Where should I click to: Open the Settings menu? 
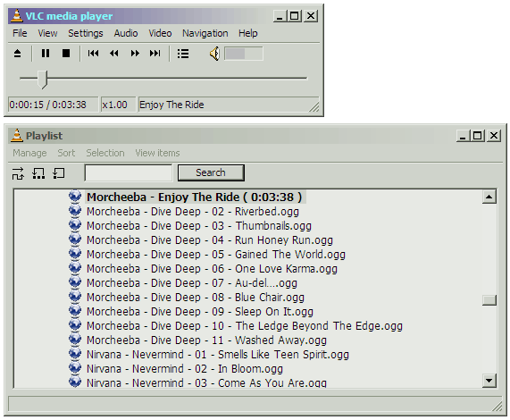[x=86, y=33]
